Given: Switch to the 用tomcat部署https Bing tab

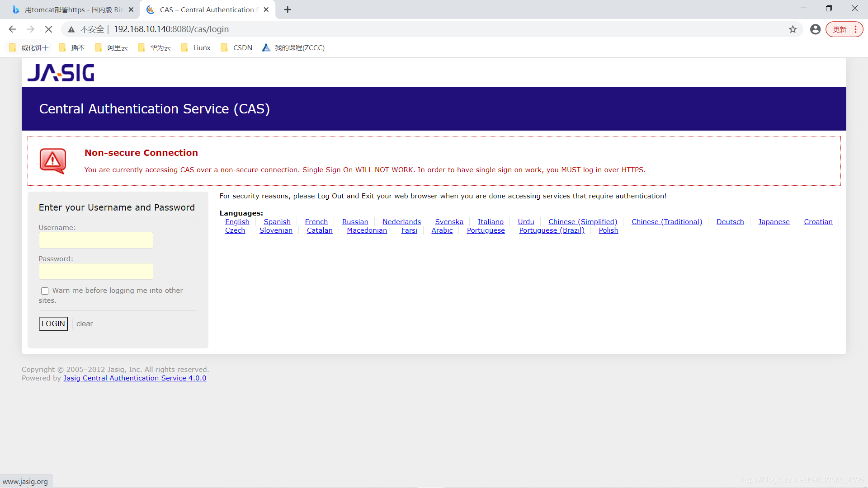Looking at the screenshot, I should click(x=72, y=9).
